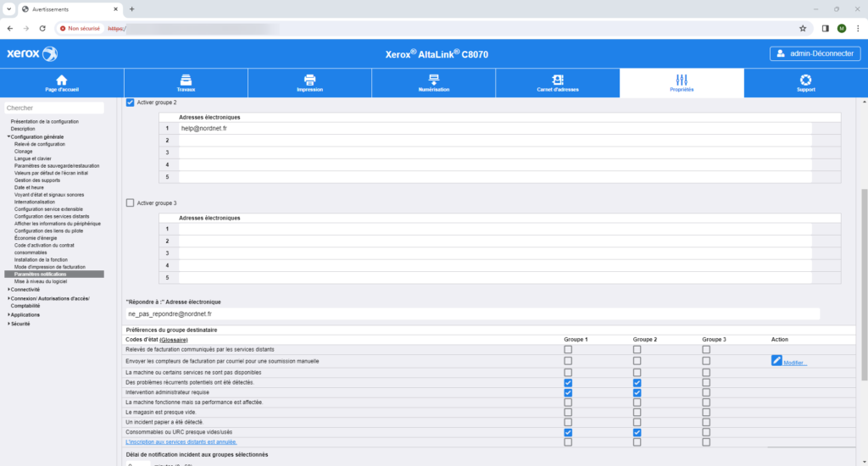Disable the Activer groupe 2 checkbox
The image size is (868, 466).
tap(131, 103)
